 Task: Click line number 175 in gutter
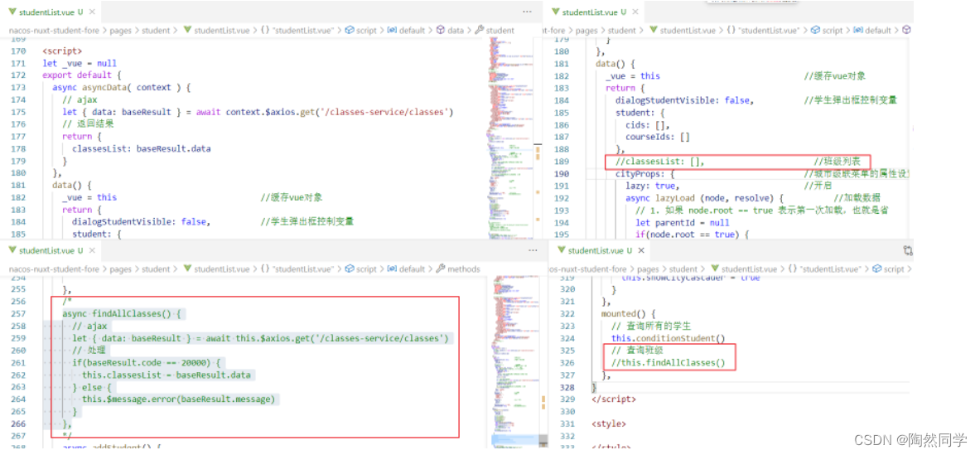click(18, 112)
